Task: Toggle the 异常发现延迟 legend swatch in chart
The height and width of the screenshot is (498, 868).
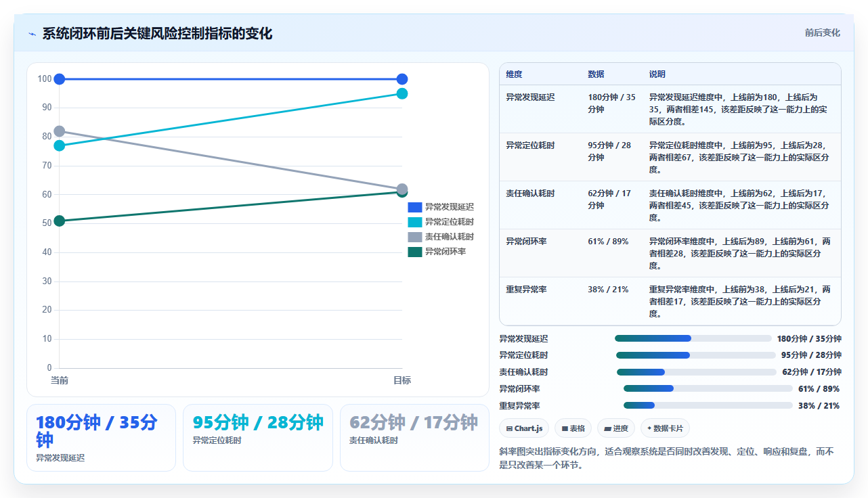Action: (414, 207)
